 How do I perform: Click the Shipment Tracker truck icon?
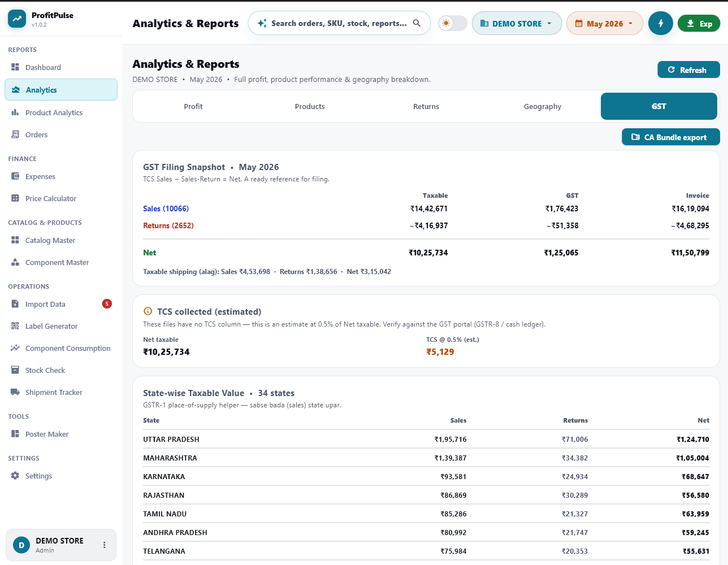click(15, 392)
